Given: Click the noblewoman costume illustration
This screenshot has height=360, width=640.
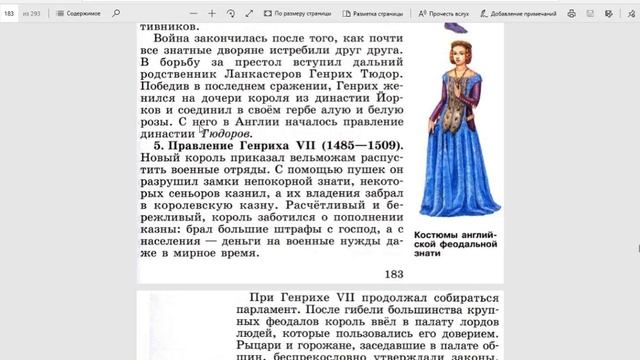Looking at the screenshot, I should coord(459,129).
